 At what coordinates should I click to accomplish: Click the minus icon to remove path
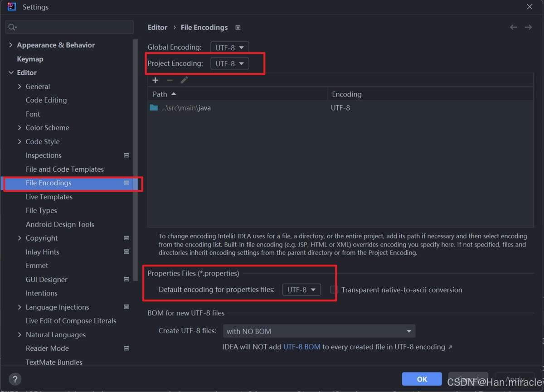click(170, 80)
